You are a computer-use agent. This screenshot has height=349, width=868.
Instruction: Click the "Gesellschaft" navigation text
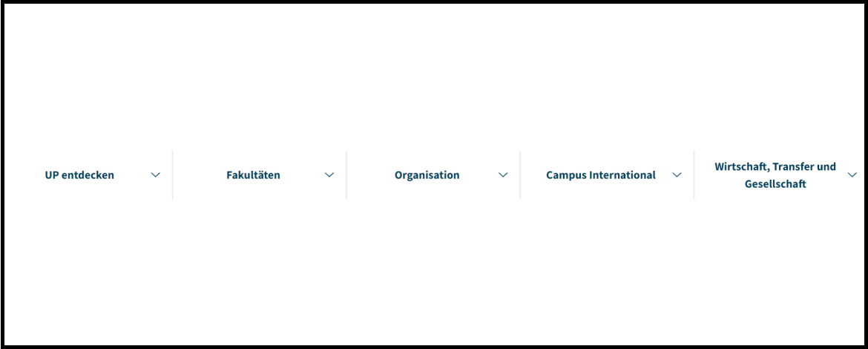tap(775, 184)
